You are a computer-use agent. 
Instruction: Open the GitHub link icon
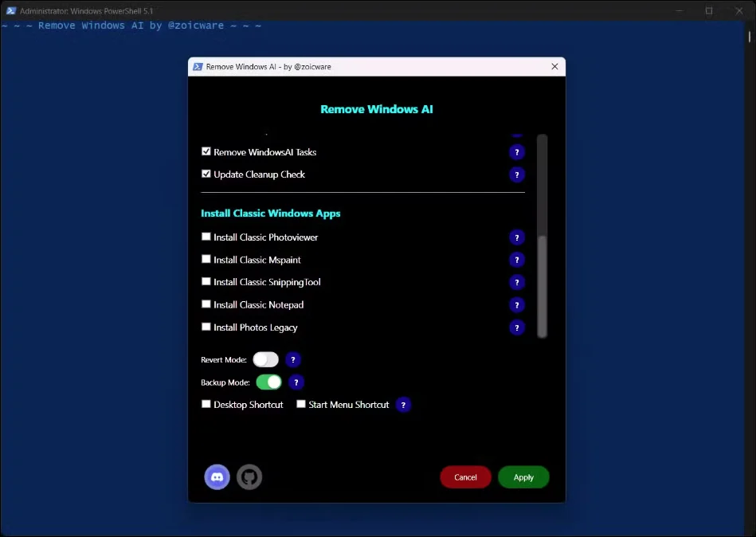tap(249, 477)
